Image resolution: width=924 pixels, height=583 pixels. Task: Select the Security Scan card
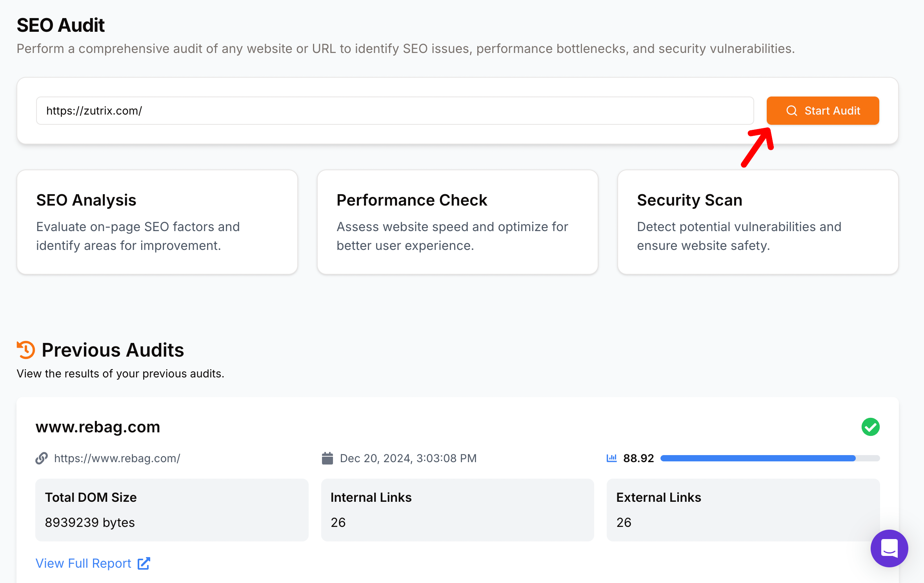[758, 222]
